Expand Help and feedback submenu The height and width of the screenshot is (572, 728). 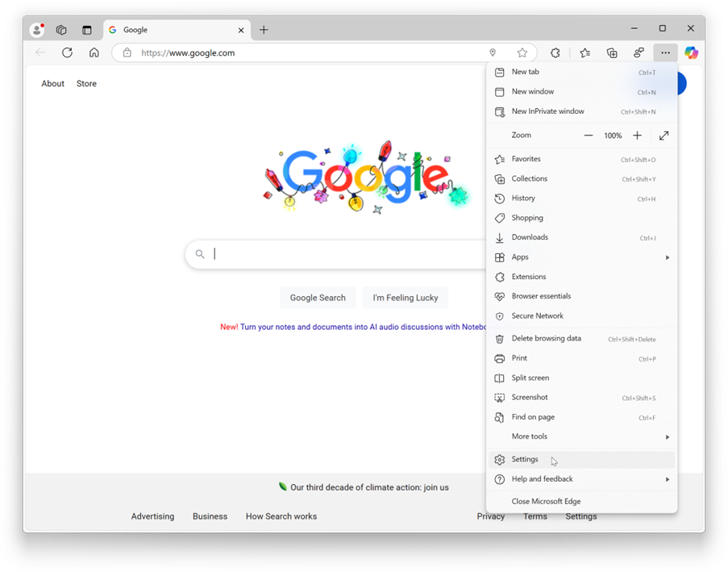(581, 479)
